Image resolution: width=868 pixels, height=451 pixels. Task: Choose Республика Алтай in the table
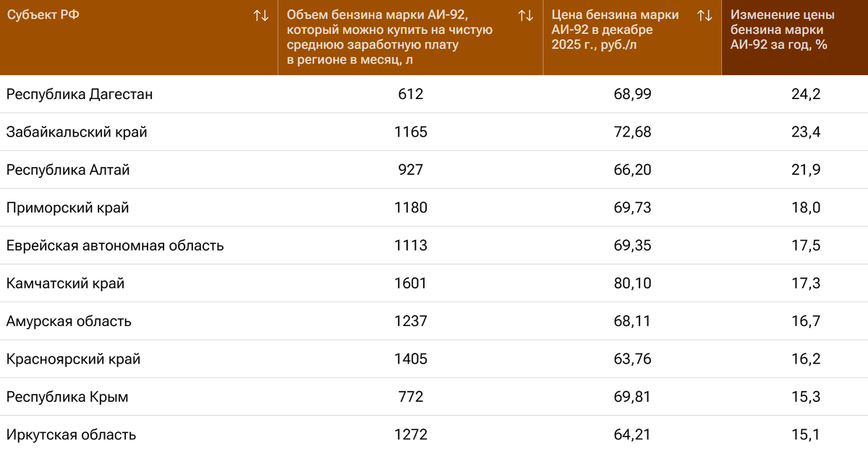tap(68, 170)
